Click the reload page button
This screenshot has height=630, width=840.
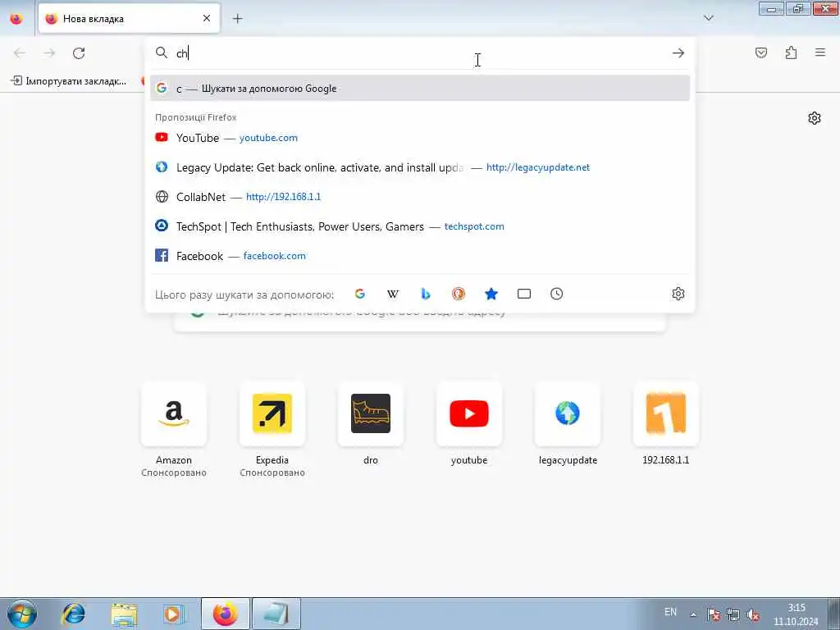coord(79,53)
